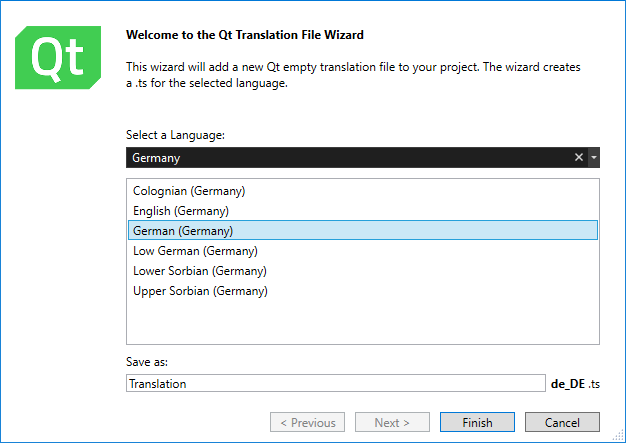626x443 pixels.
Task: Click into the Germany language search field
Action: [x=340, y=158]
